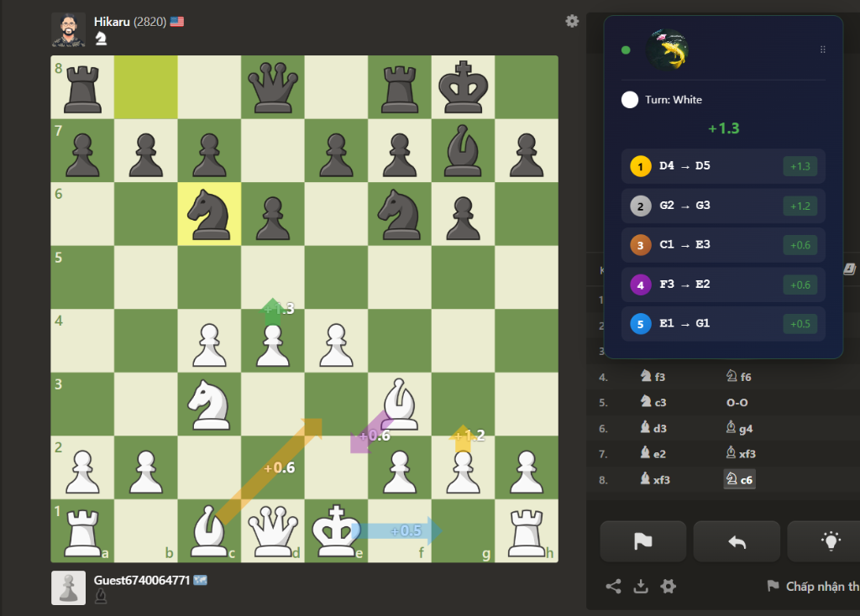Click the hint lightbulb button
Image resolution: width=860 pixels, height=616 pixels.
point(830,541)
